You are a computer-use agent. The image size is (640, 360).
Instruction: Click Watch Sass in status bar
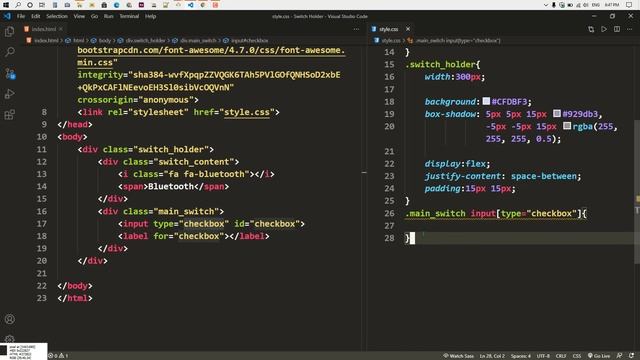click(x=458, y=356)
